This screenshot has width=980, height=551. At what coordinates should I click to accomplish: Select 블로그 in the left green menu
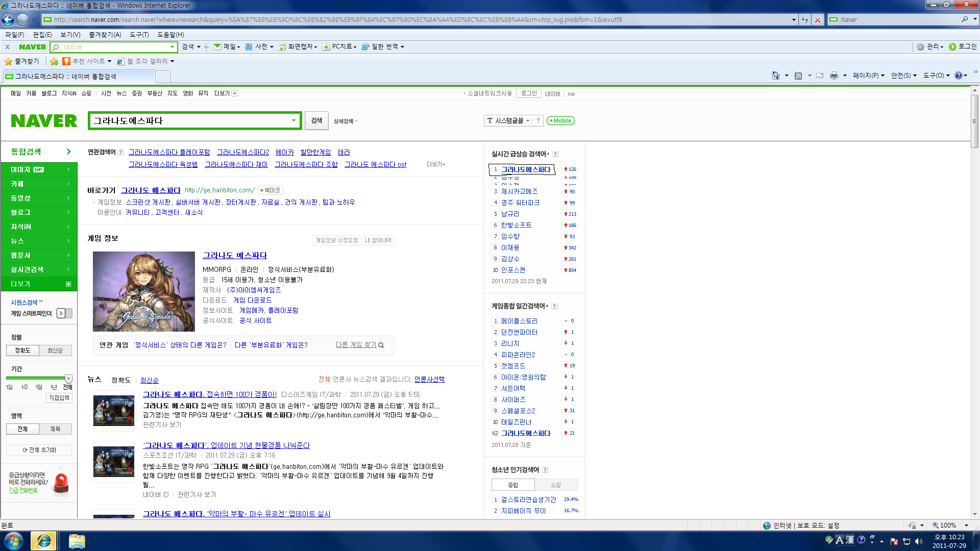click(x=39, y=212)
